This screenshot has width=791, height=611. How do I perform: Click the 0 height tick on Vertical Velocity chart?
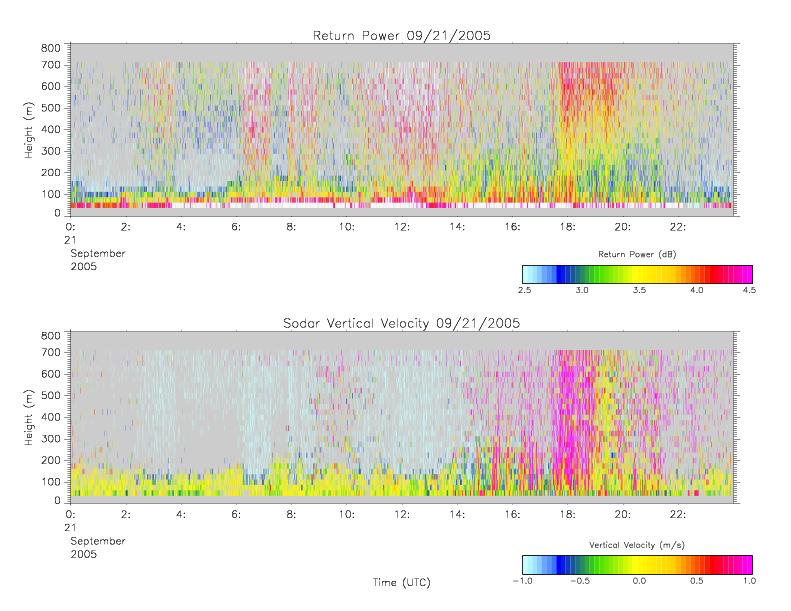(57, 501)
